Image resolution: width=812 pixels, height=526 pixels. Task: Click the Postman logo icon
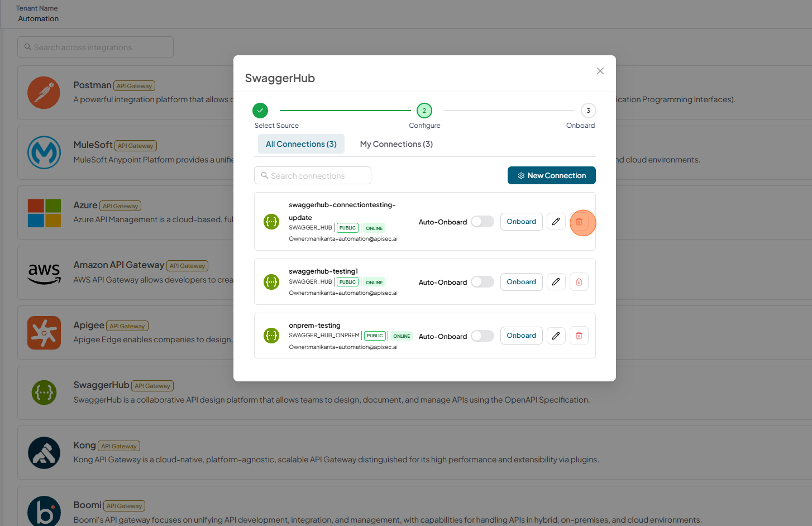pos(44,93)
